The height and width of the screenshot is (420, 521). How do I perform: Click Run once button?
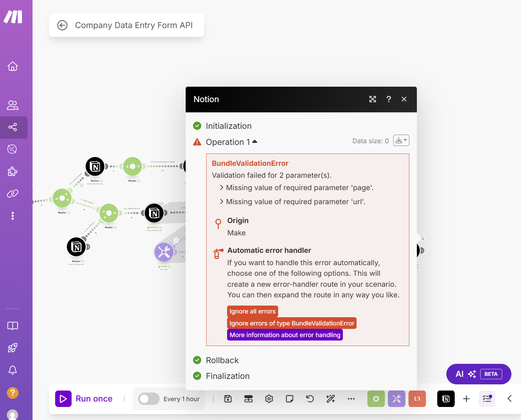(x=84, y=399)
